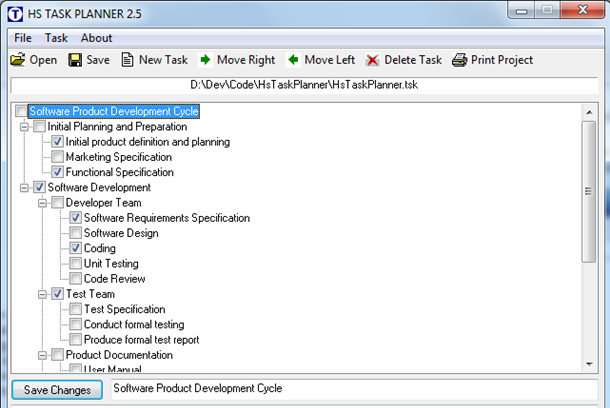Check the Marketing Specification checkbox

[x=58, y=157]
